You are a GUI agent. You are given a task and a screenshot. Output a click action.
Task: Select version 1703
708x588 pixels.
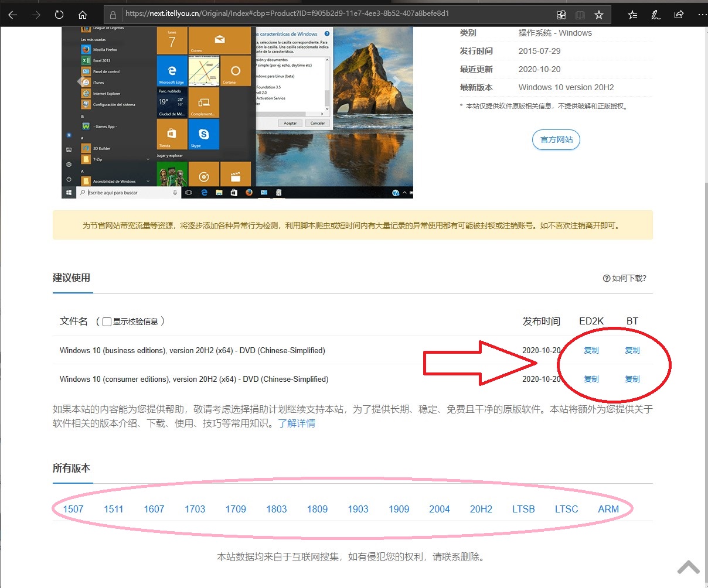click(x=195, y=509)
